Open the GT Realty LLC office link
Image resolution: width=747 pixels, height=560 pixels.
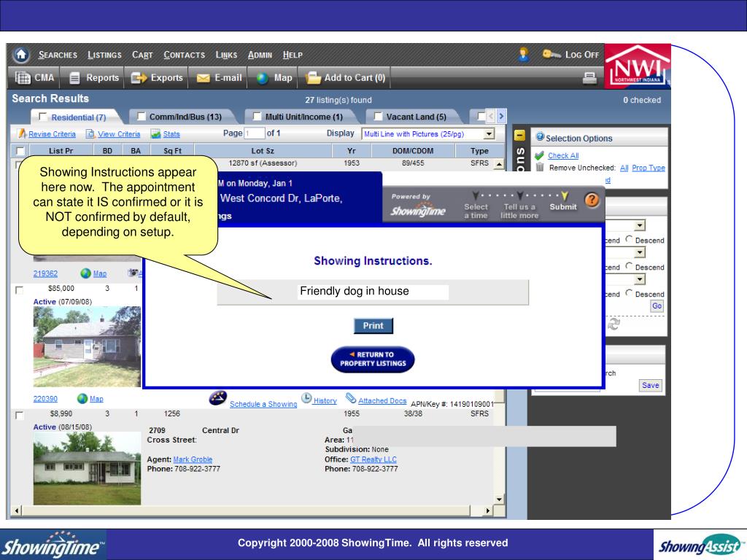373,459
